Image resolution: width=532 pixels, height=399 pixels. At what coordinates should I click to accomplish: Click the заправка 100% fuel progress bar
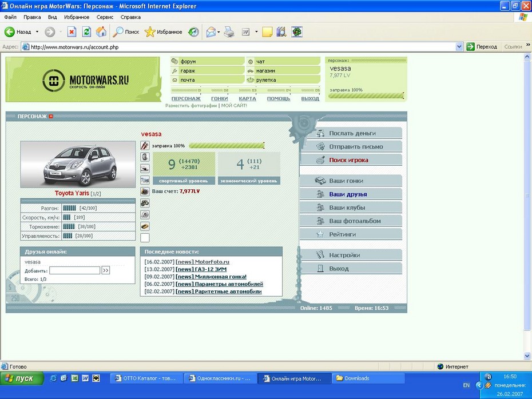pos(227,145)
